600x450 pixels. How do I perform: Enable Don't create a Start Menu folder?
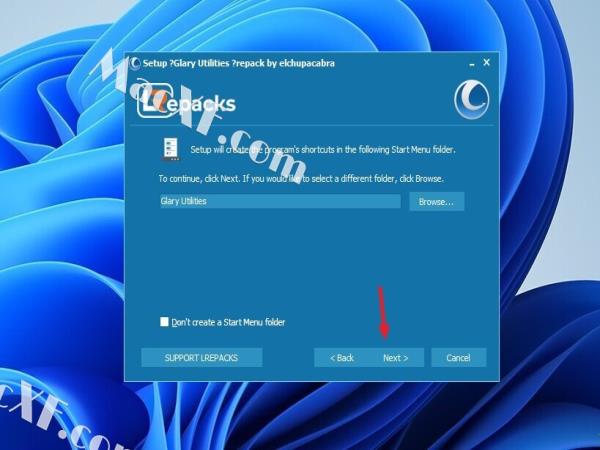point(164,322)
